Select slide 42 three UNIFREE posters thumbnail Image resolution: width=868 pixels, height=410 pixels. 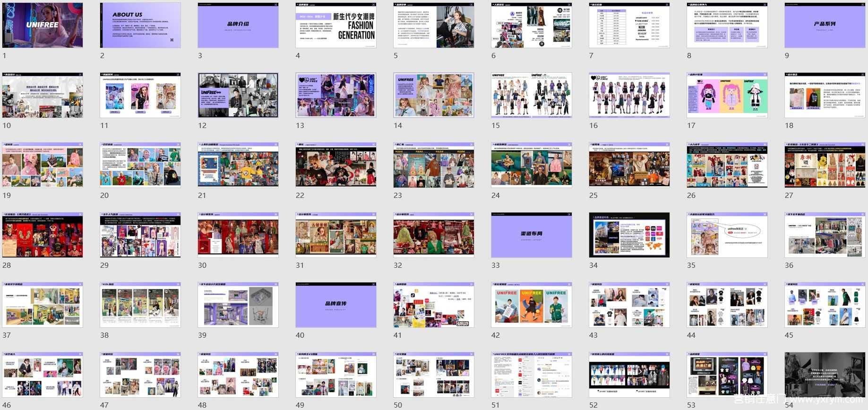coord(532,305)
